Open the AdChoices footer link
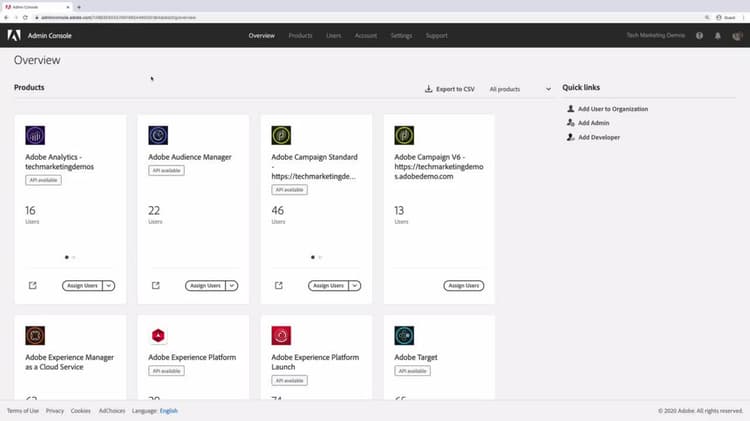 pos(112,410)
